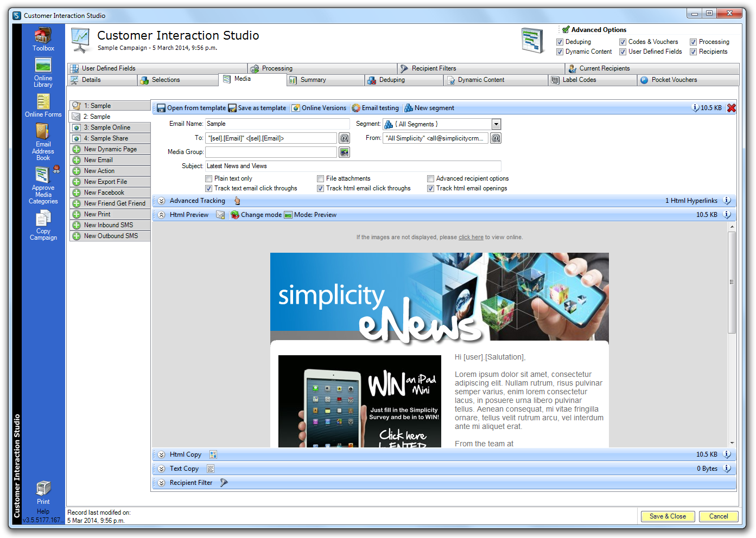Screen dimensions: 756x538
Task: Toggle the Deduping advanced option checkbox
Action: pos(560,42)
